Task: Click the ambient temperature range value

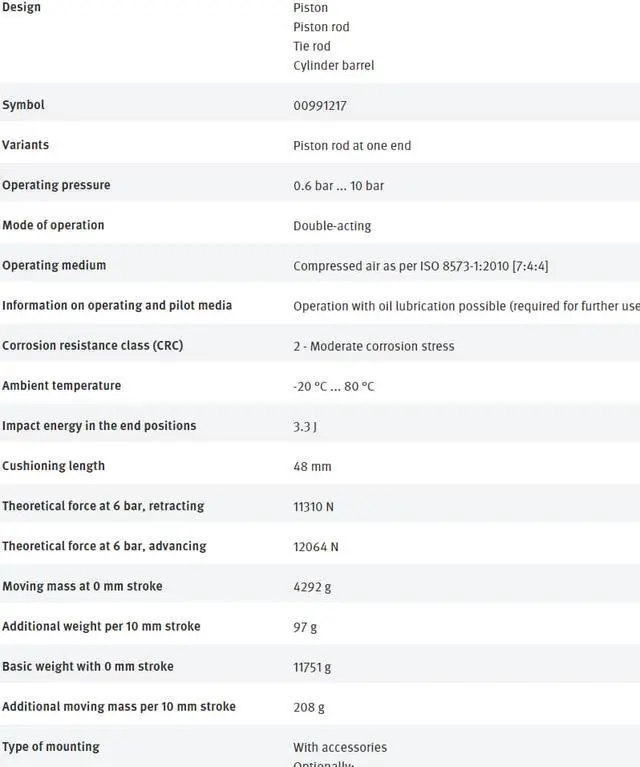Action: click(x=333, y=386)
